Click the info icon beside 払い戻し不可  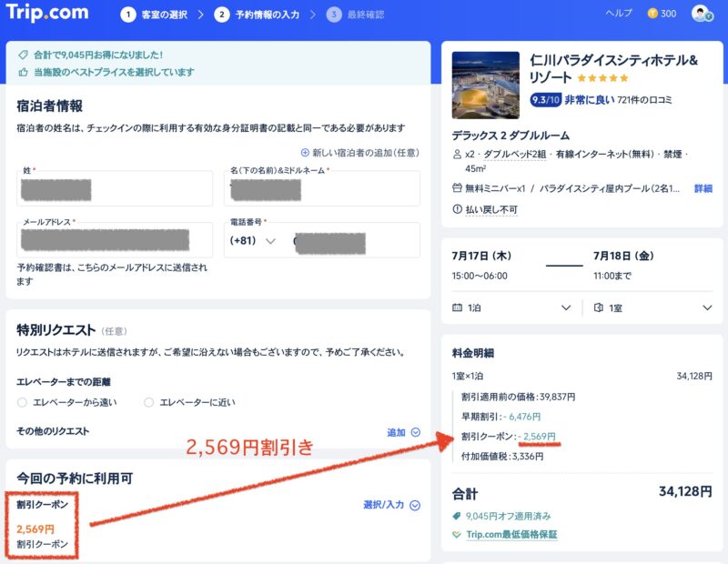point(457,209)
